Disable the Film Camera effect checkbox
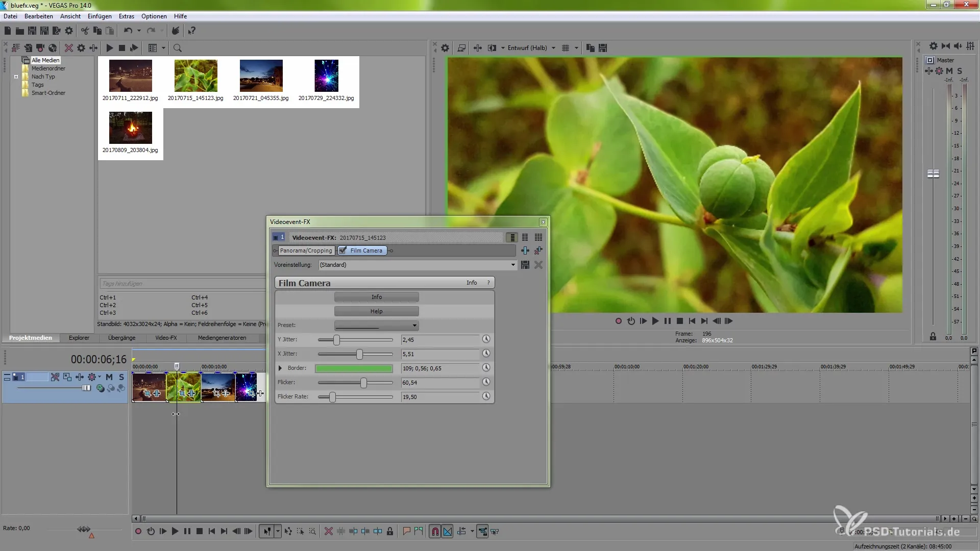980x551 pixels. pos(343,251)
